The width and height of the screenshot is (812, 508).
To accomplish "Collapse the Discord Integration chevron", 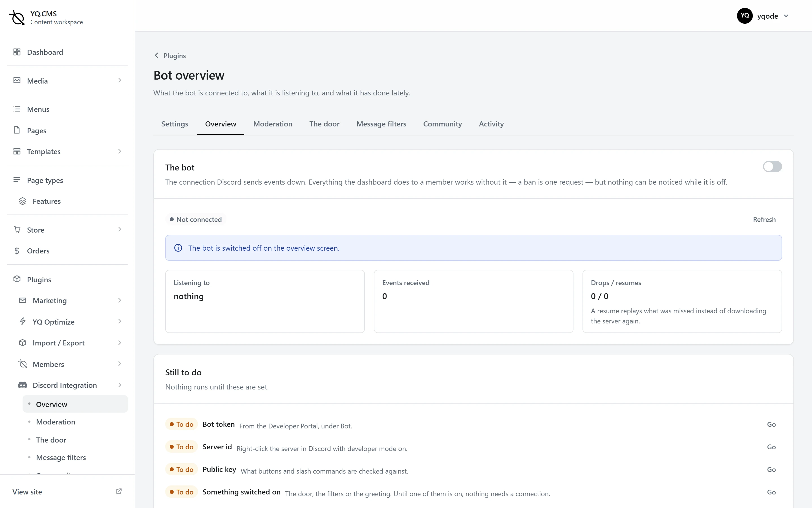I will click(x=120, y=385).
